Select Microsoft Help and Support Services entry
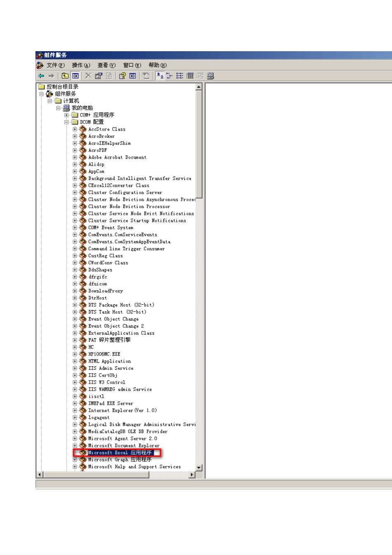The width and height of the screenshot is (392, 555). tap(135, 467)
